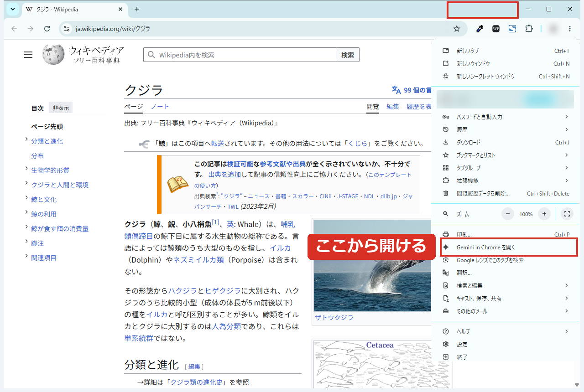Click the 検索 button beside search box
Viewport: 584px width, 392px height.
coord(348,55)
